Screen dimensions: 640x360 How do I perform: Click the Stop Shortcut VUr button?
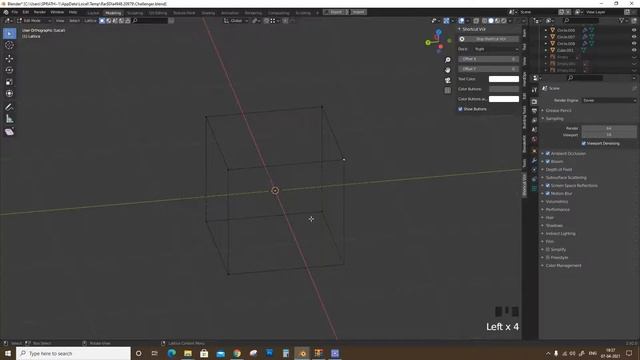tap(489, 39)
